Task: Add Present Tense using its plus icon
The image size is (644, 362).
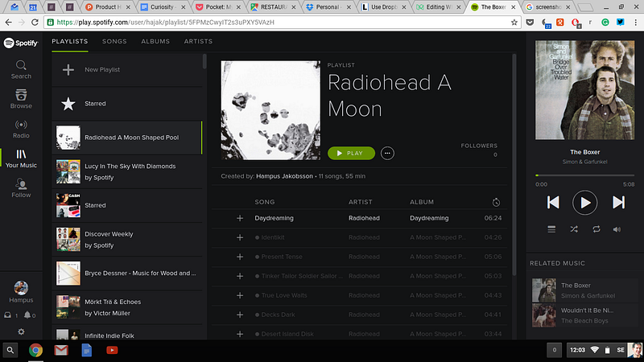Action: pyautogui.click(x=240, y=257)
